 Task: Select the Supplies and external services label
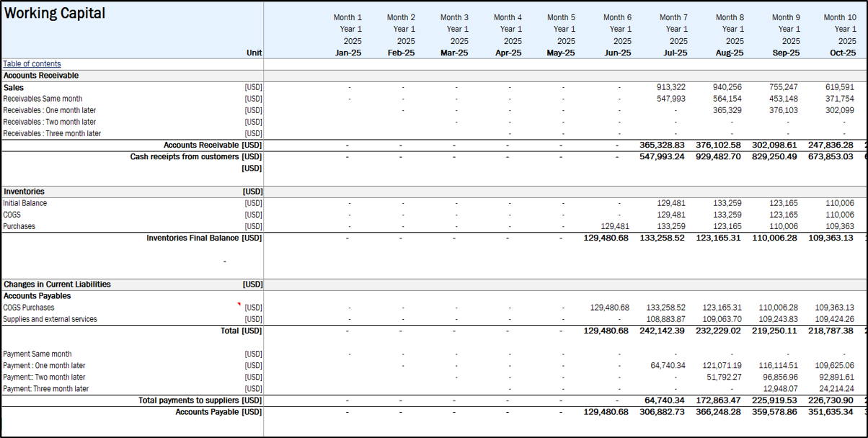tap(50, 319)
